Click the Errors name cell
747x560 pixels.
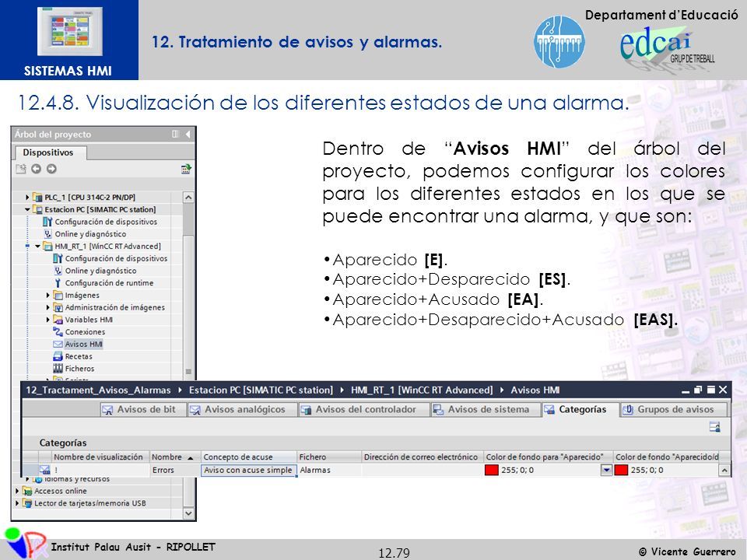(175, 470)
